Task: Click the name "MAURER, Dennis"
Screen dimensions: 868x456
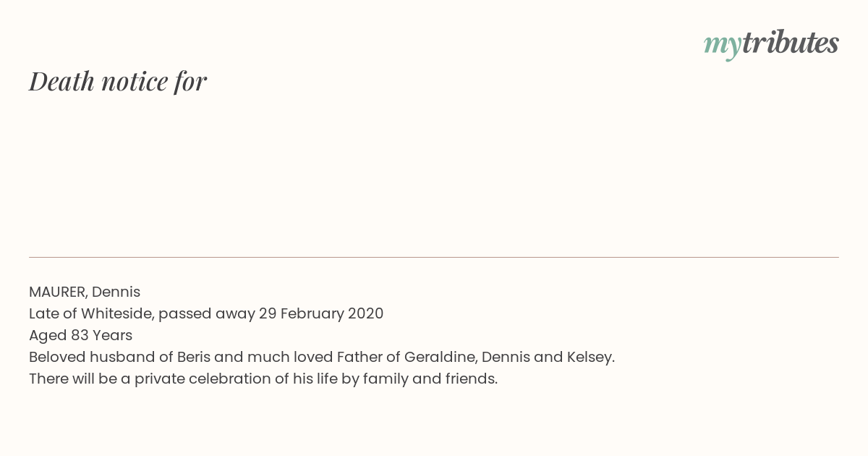Action: (85, 292)
